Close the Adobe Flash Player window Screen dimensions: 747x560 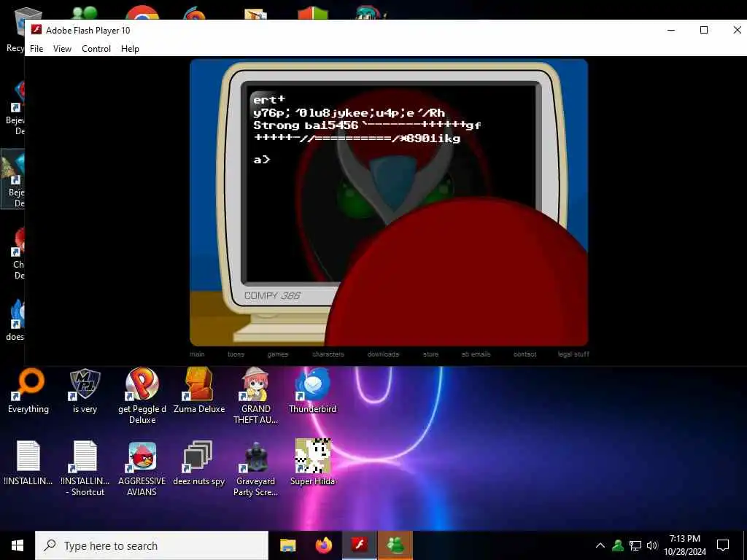click(737, 30)
